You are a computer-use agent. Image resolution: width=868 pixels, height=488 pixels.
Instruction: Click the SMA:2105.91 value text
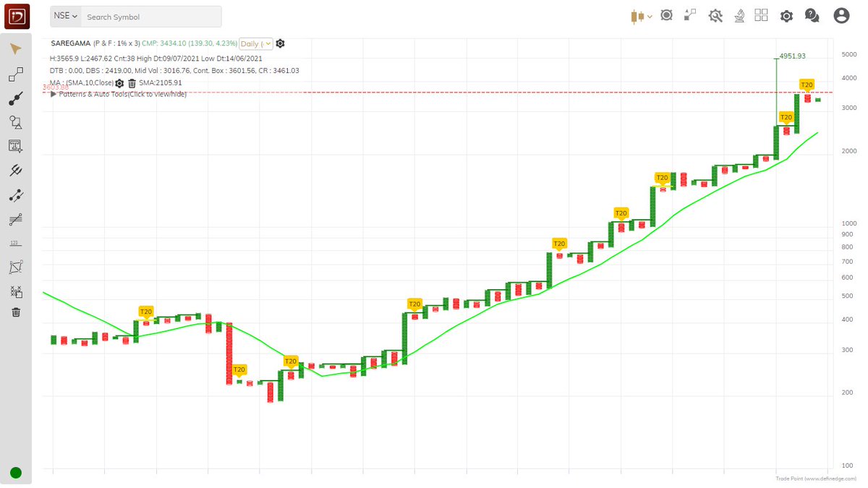pos(160,83)
